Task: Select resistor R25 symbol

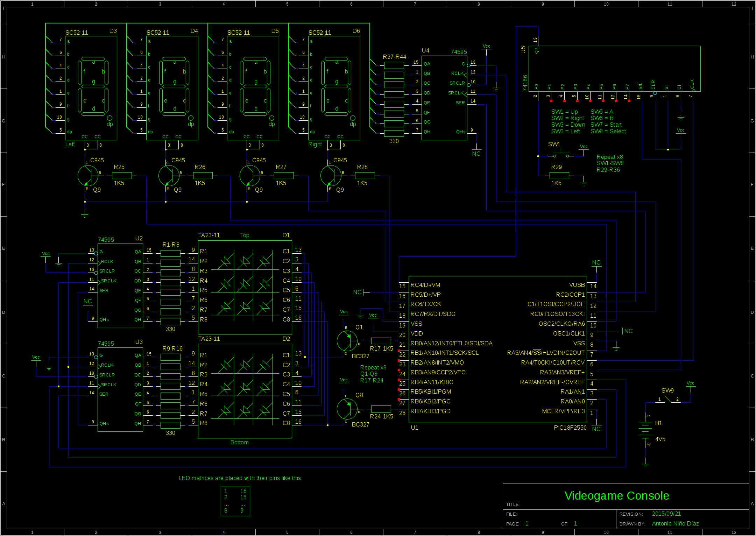Action: [x=122, y=176]
